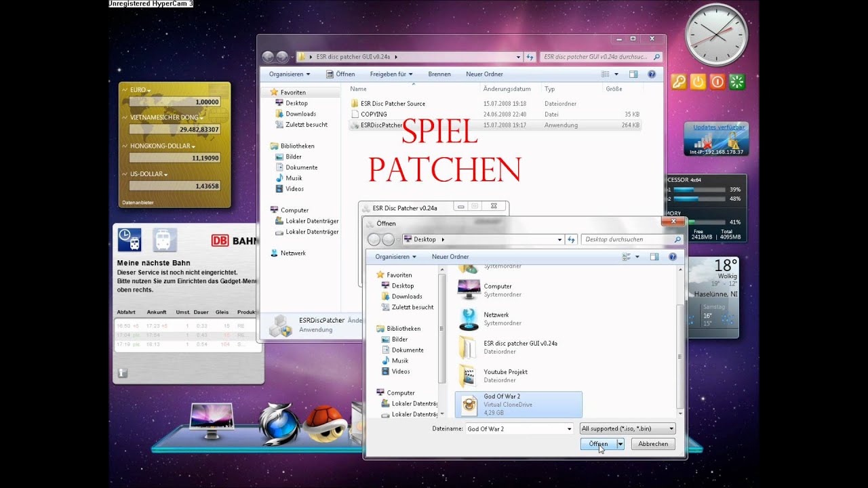Viewport: 868px width, 488px height.
Task: Select the COPYING file
Action: tap(374, 115)
